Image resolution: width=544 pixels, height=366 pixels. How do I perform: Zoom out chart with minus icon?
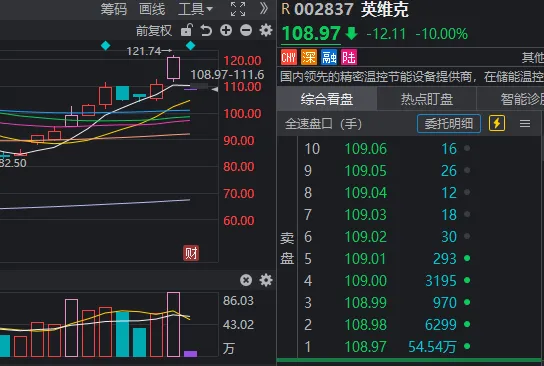pos(246,31)
